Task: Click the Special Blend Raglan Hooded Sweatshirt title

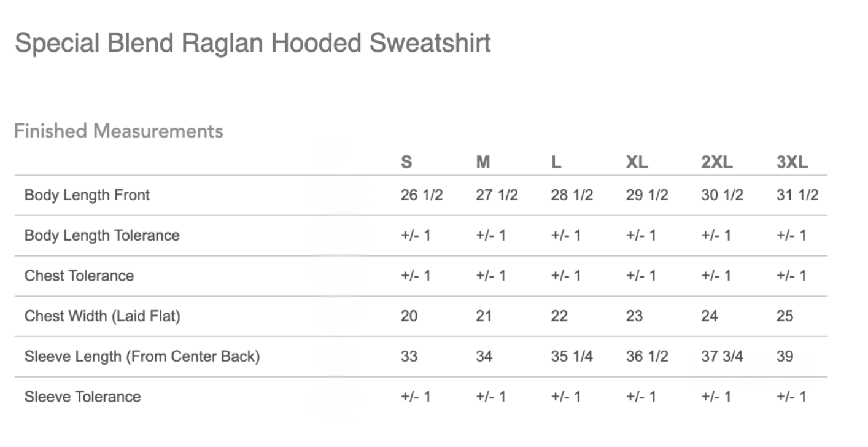Action: pos(252,43)
